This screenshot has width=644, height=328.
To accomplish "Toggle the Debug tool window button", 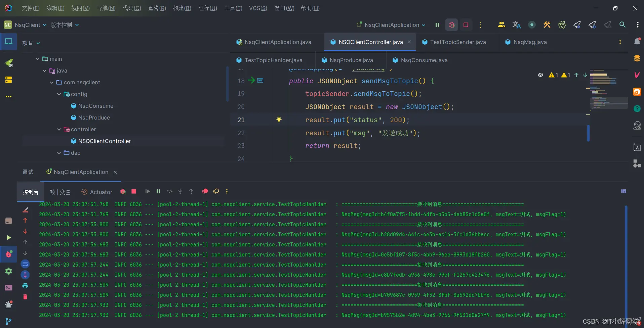I will click(8, 254).
